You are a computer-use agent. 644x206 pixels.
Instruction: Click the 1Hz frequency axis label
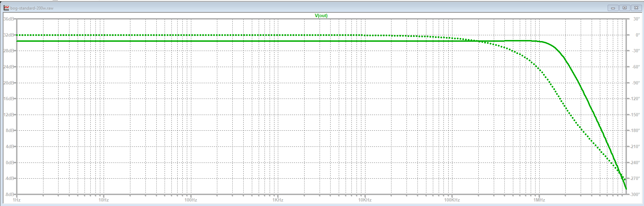tap(16, 200)
